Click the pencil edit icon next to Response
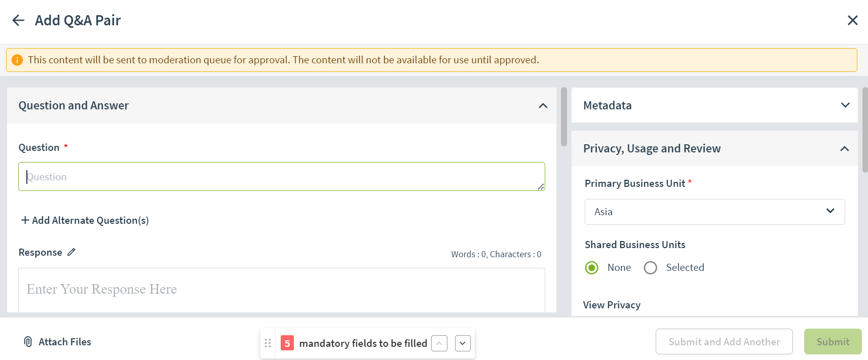Screen dimensions: 868x360 click(x=71, y=252)
